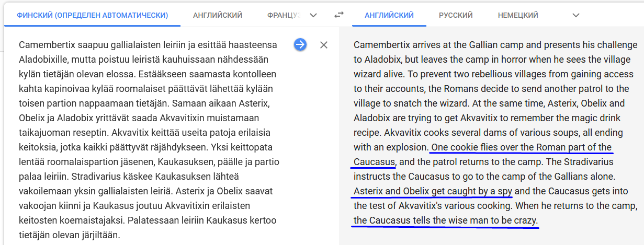This screenshot has height=245, width=644.
Task: Click underlined phrase 'One cookie flies over'
Action: pos(475,147)
